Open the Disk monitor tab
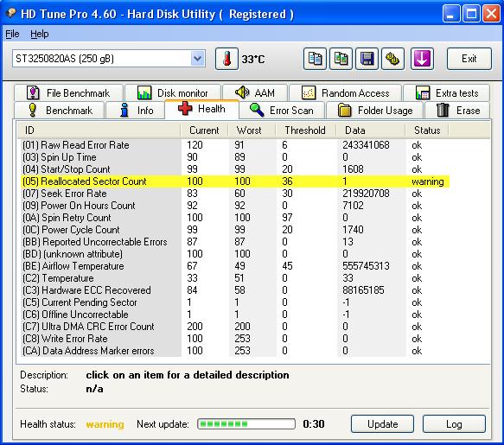The height and width of the screenshot is (445, 504). coord(173,92)
